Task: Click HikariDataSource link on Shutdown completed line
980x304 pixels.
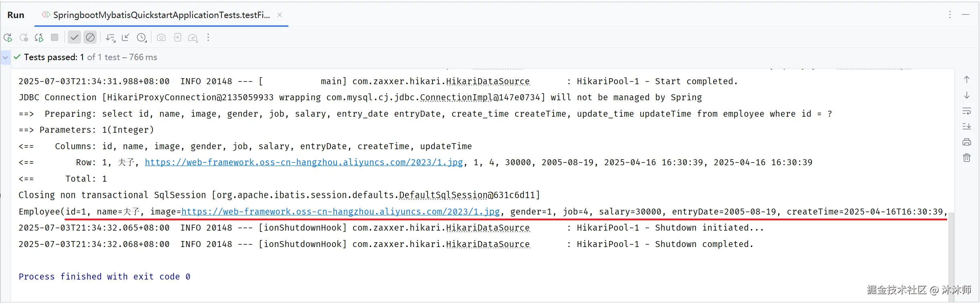Action: (x=488, y=244)
